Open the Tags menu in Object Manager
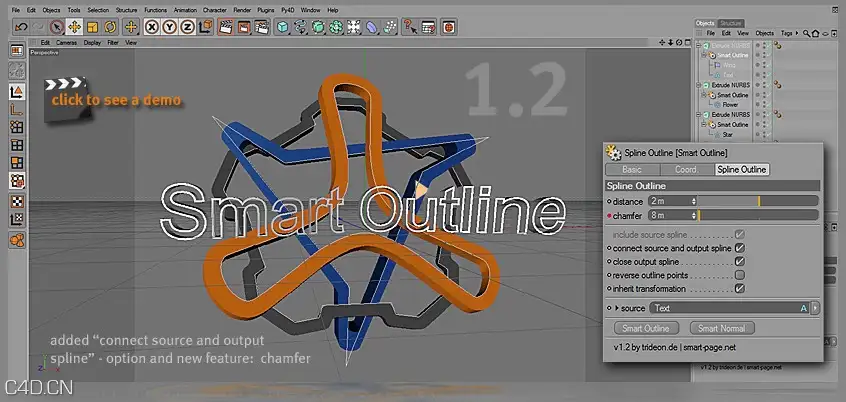Screen dimensions: 846x402 (787, 33)
